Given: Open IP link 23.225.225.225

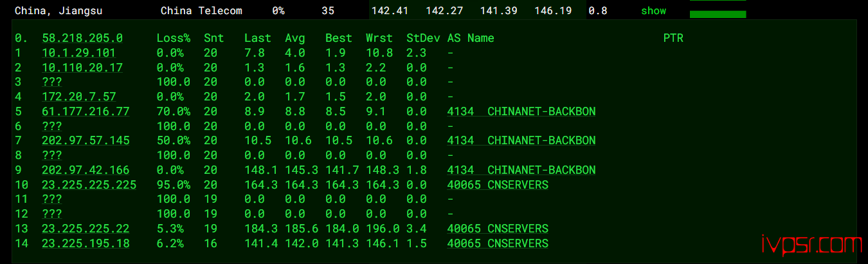Looking at the screenshot, I should pyautogui.click(x=89, y=185).
